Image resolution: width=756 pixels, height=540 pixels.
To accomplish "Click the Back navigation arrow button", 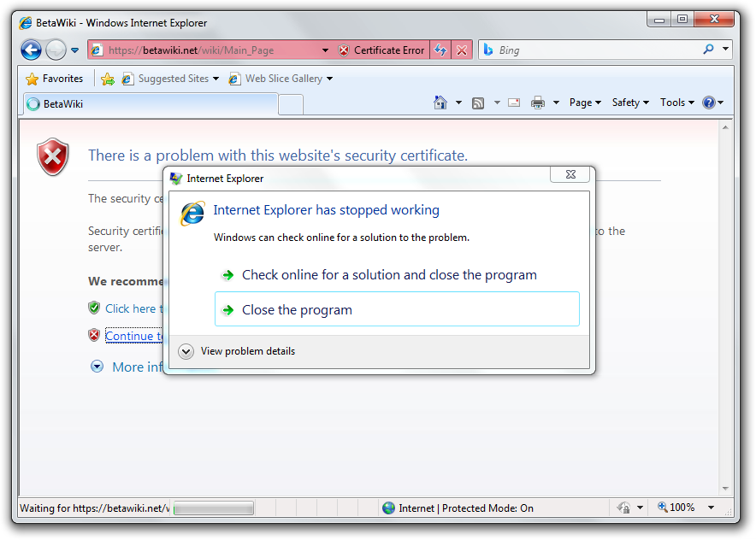I will pyautogui.click(x=31, y=50).
